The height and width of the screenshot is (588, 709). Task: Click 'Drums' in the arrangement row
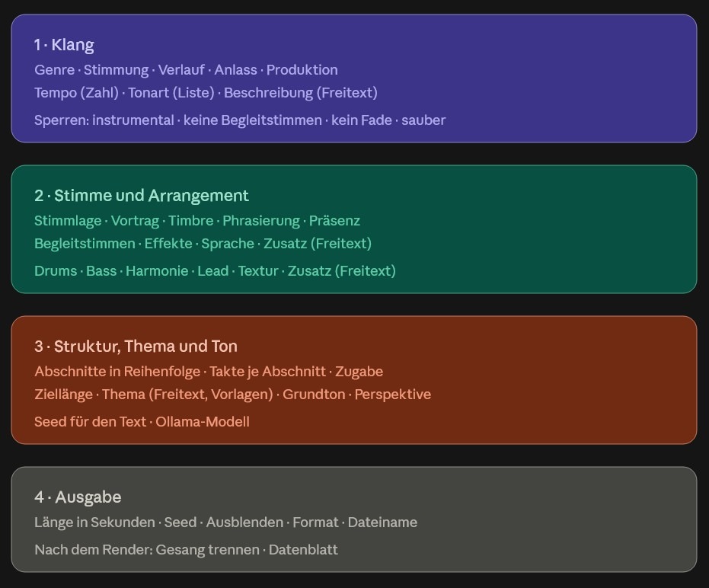56,270
